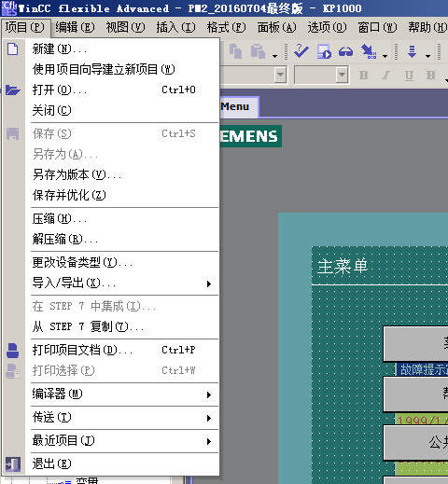This screenshot has width=448, height=484.
Task: Select the 1999/1 date field
Action: point(422,420)
